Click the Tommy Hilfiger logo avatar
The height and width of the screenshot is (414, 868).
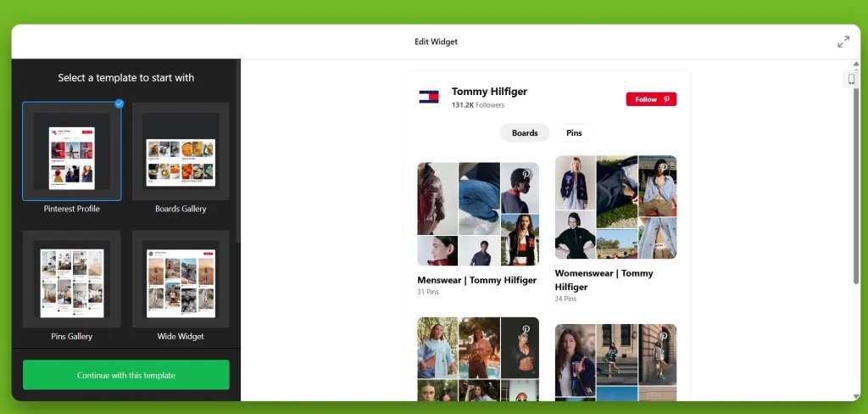428,97
